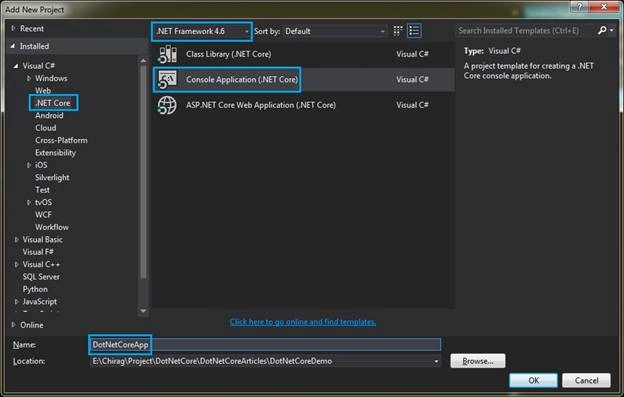Image resolution: width=624 pixels, height=397 pixels.
Task: Expand the Windows tree node
Action: (x=29, y=78)
